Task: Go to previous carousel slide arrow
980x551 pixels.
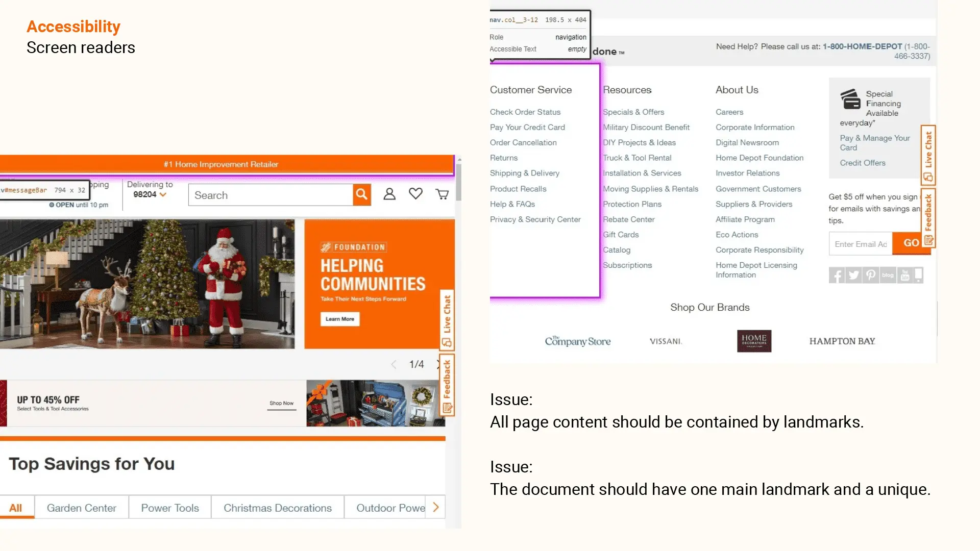Action: pos(394,364)
